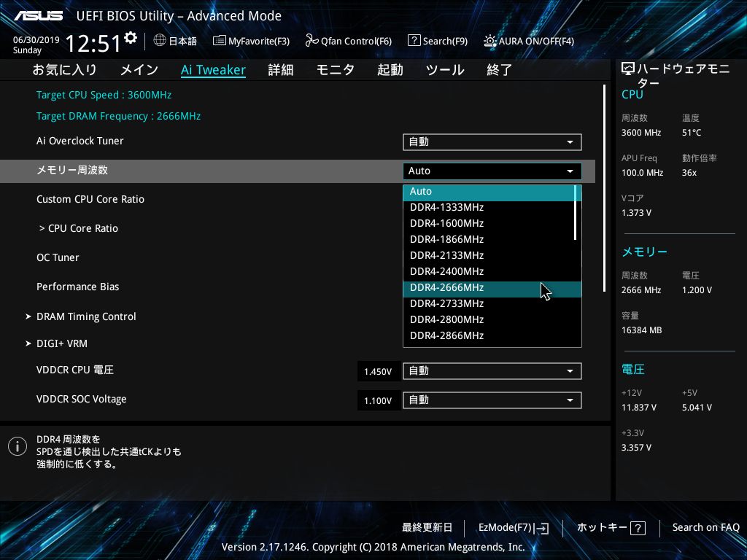Click 日本語 language selector
Viewport: 747px width, 560px height.
182,41
